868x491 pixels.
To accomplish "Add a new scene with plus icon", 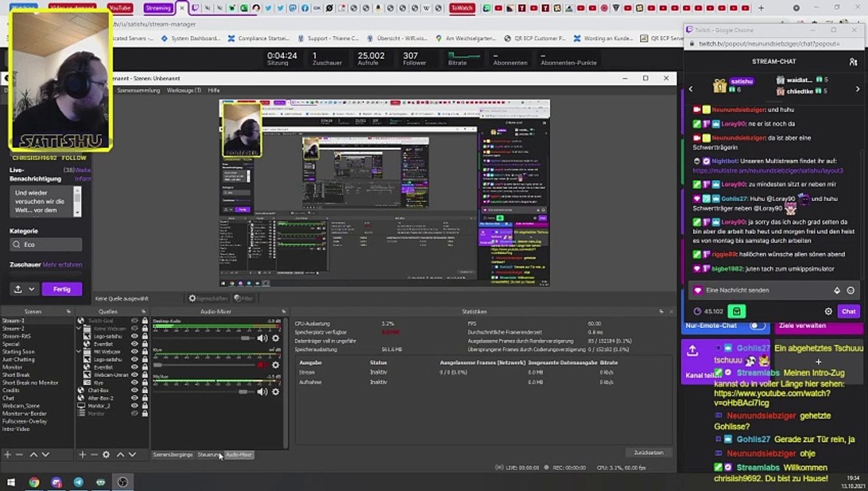I will pyautogui.click(x=8, y=455).
